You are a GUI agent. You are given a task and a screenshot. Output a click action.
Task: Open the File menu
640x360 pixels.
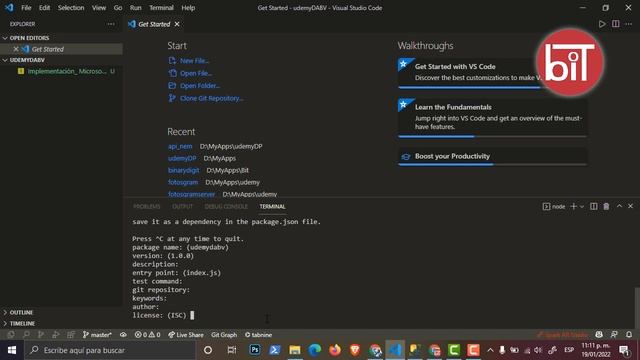click(26, 8)
